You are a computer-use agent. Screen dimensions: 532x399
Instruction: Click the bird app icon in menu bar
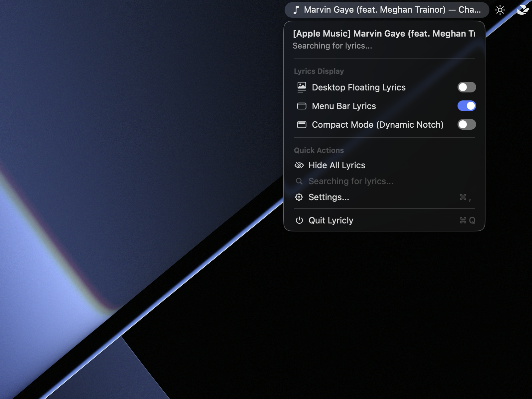(x=523, y=10)
